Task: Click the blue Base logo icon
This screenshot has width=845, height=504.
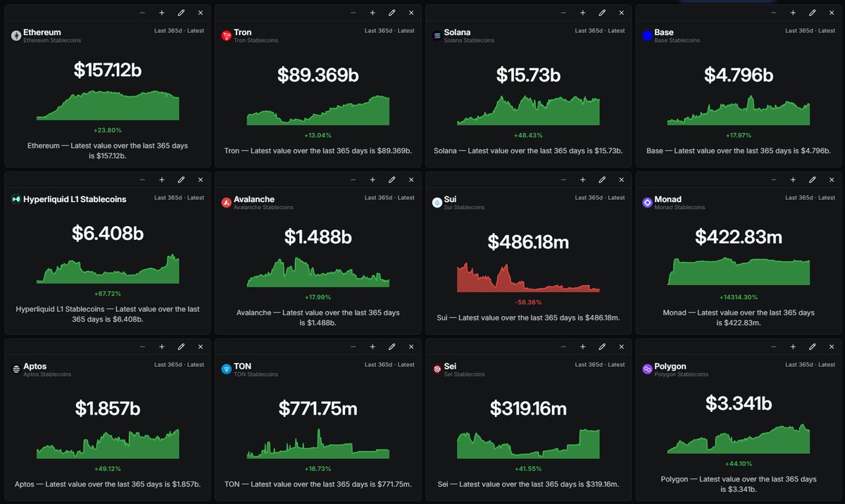Action: point(647,36)
